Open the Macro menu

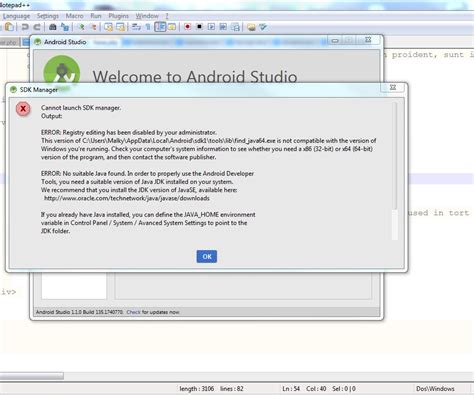(x=74, y=16)
